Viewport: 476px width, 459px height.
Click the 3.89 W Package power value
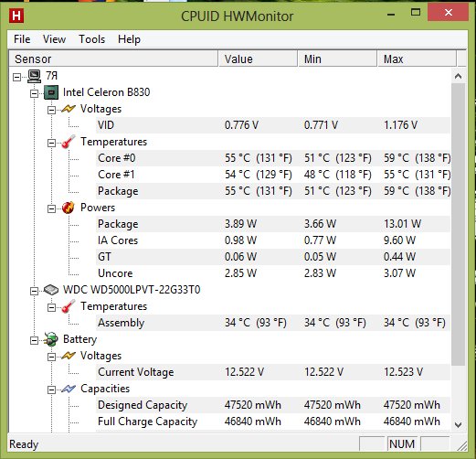coord(240,224)
